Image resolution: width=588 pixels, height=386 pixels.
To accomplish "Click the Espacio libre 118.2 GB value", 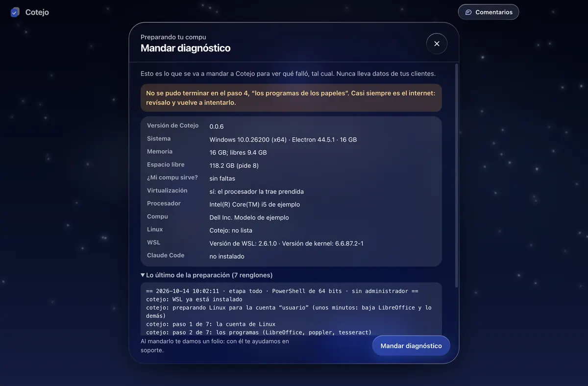I will click(234, 166).
